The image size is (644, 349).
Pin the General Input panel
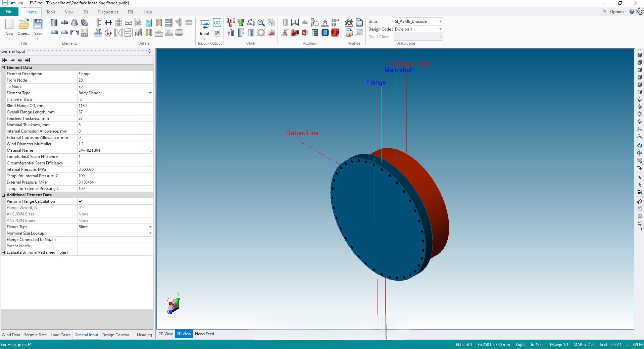point(149,51)
